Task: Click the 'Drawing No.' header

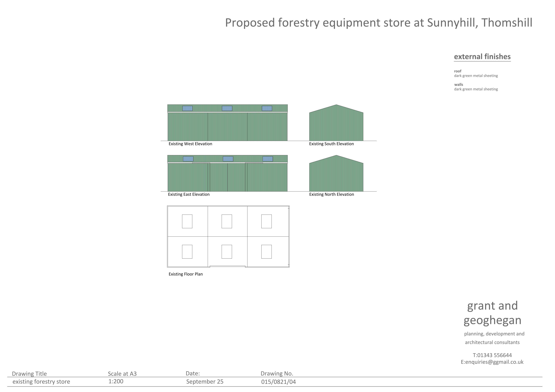Action: pos(277,373)
